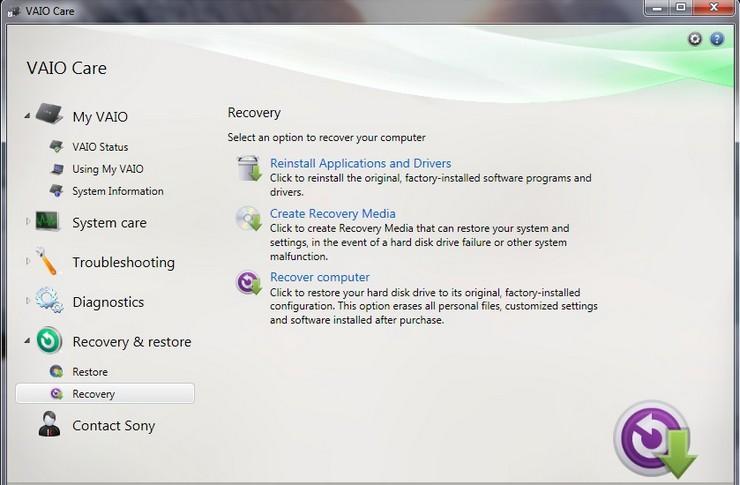Minimize the VAIO Care window
Viewport: 740px width, 485px height.
pyautogui.click(x=657, y=7)
